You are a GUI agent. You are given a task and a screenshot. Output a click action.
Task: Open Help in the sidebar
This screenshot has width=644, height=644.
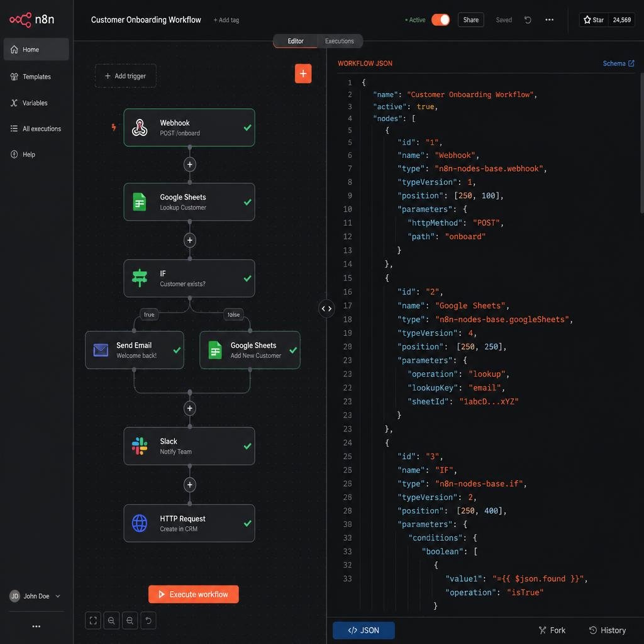click(36, 155)
